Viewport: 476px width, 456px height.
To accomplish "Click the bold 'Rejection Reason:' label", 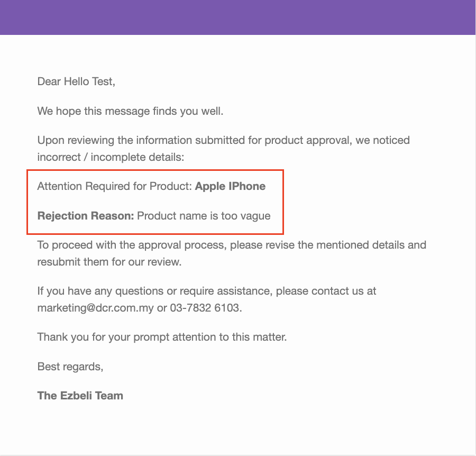I will pos(86,215).
